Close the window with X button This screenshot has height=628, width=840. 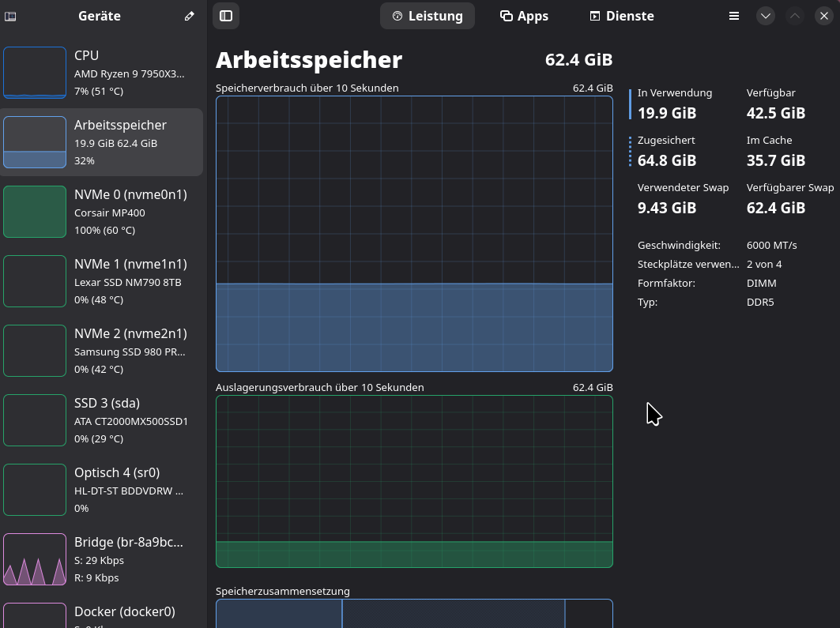(824, 16)
